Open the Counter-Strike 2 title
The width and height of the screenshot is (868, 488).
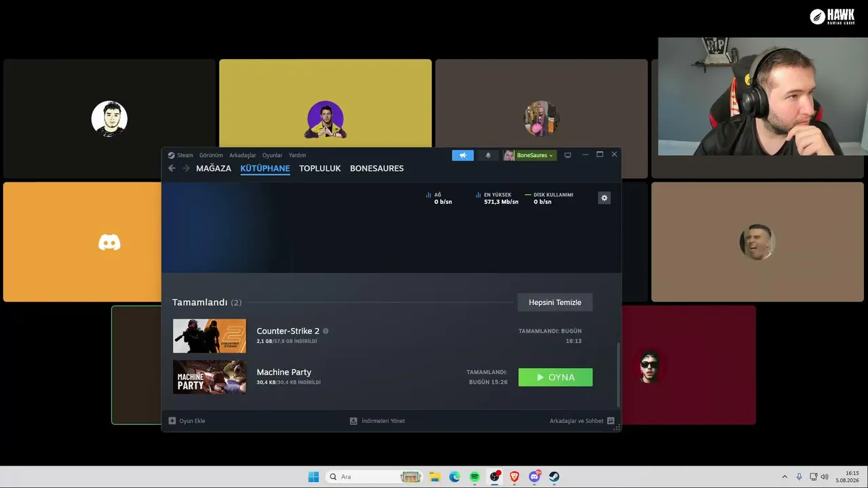(x=288, y=331)
